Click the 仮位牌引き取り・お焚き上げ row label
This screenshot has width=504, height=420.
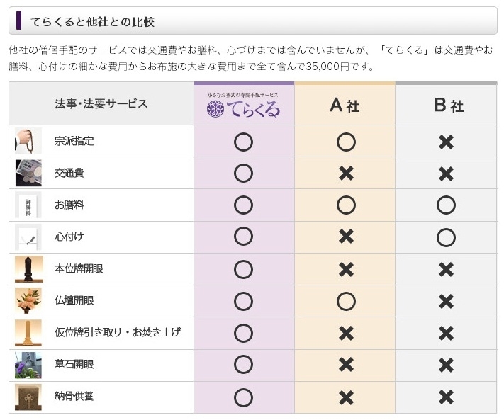(x=118, y=332)
